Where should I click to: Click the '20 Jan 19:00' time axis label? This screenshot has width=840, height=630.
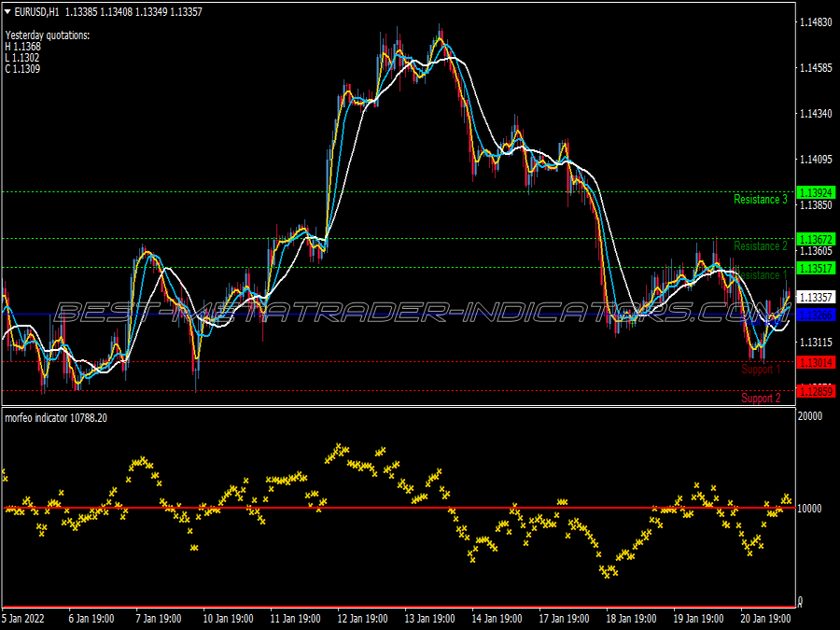pos(765,618)
